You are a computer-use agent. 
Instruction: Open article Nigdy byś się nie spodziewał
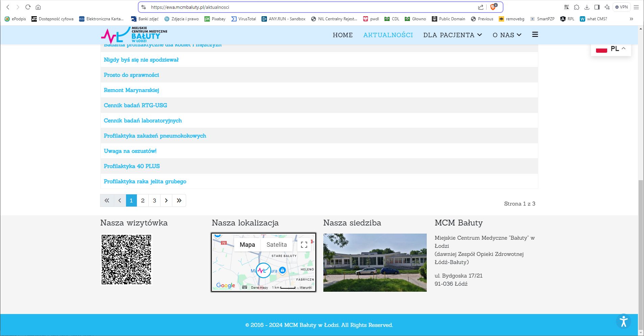[x=141, y=60]
